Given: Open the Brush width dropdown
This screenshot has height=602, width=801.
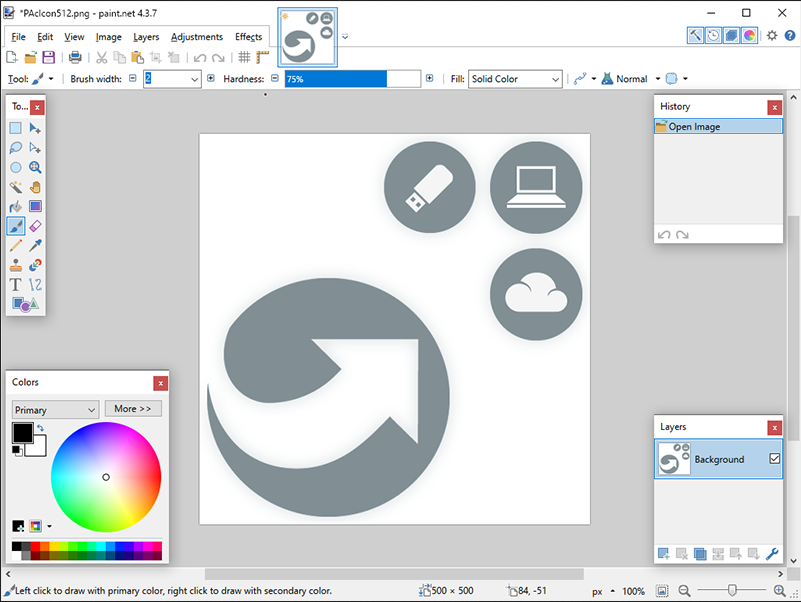Looking at the screenshot, I should tap(195, 79).
